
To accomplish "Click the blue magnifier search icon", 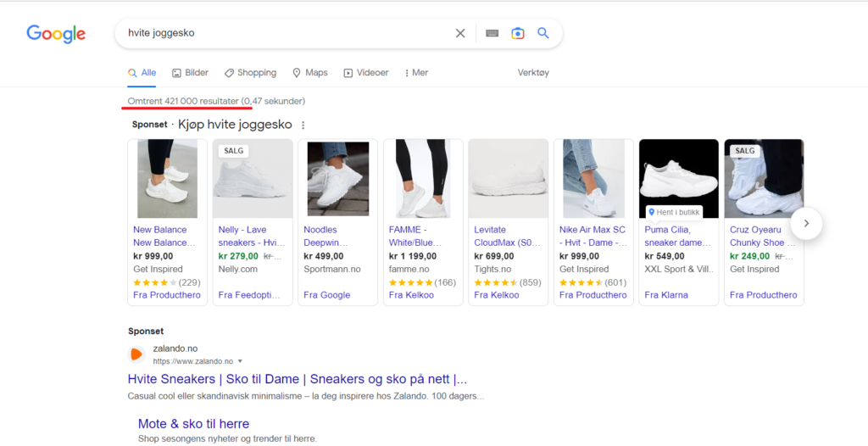I will (543, 33).
